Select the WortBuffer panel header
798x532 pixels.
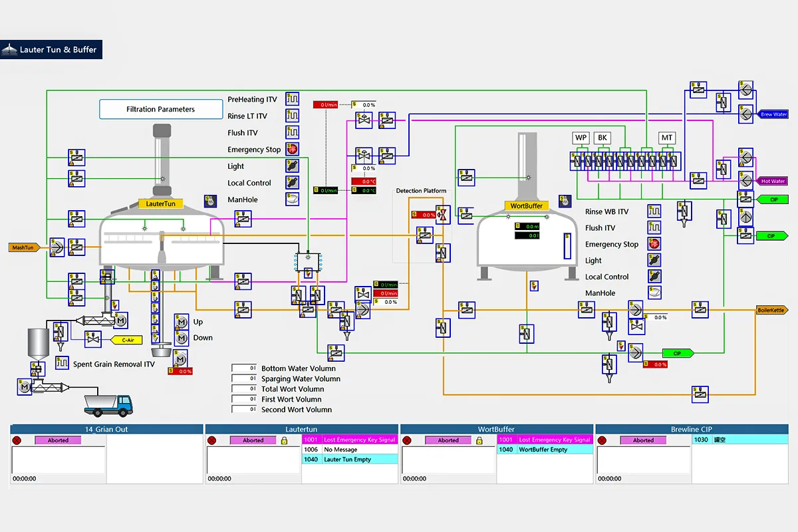pyautogui.click(x=496, y=429)
